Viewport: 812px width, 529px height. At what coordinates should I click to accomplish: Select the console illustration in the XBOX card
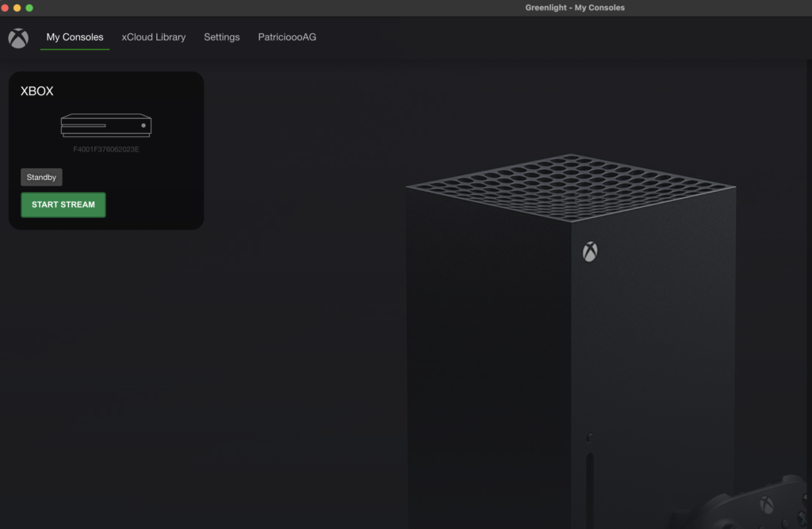(105, 125)
